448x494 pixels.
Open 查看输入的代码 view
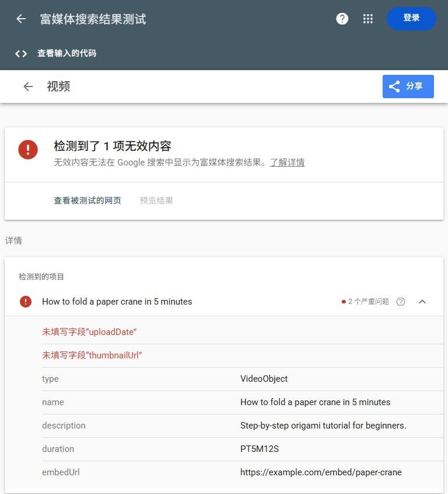[x=67, y=53]
